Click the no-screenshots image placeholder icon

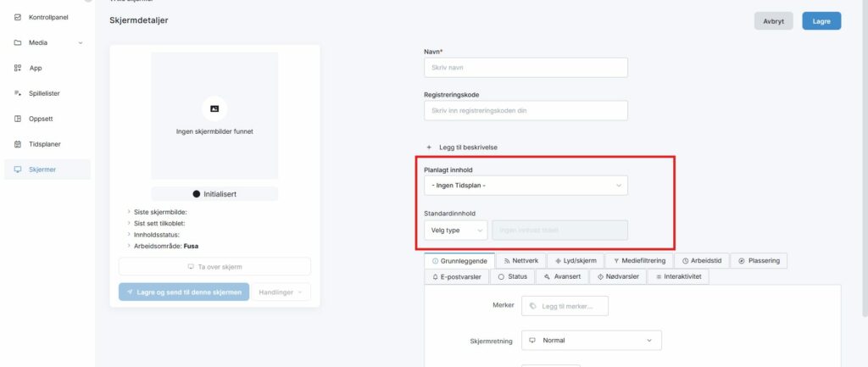click(x=214, y=109)
